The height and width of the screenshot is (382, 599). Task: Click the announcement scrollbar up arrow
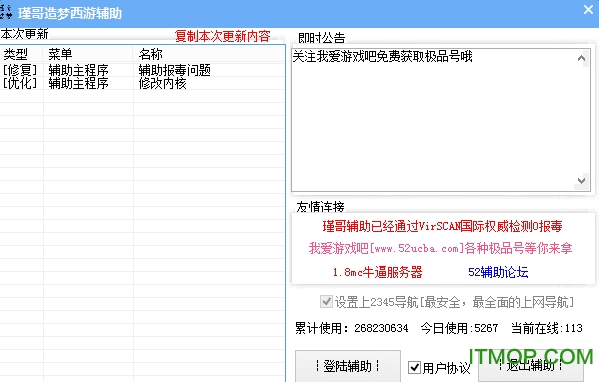[581, 58]
